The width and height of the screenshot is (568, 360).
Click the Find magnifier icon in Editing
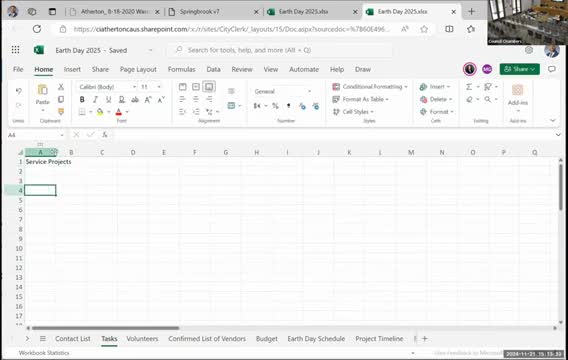(488, 99)
